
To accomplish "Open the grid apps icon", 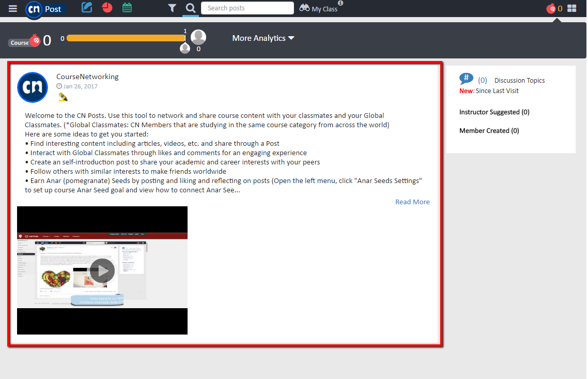I will [x=572, y=8].
